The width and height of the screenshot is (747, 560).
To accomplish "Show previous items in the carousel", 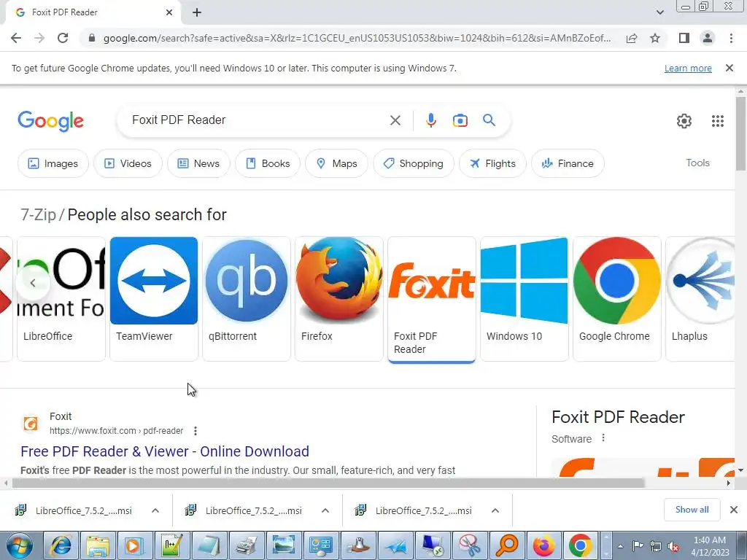I will (32, 283).
